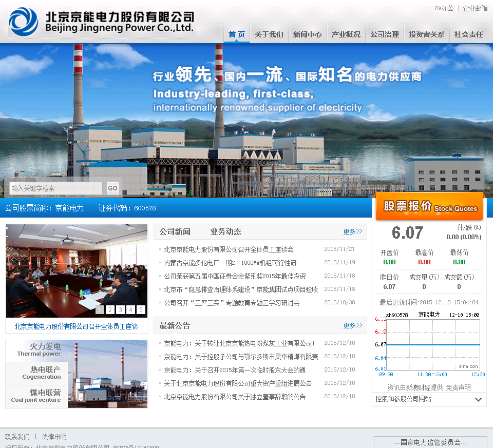This screenshot has height=448, width=493.
Task: Open news about 内蒙古京能多伦电厂
Action: (x=230, y=263)
